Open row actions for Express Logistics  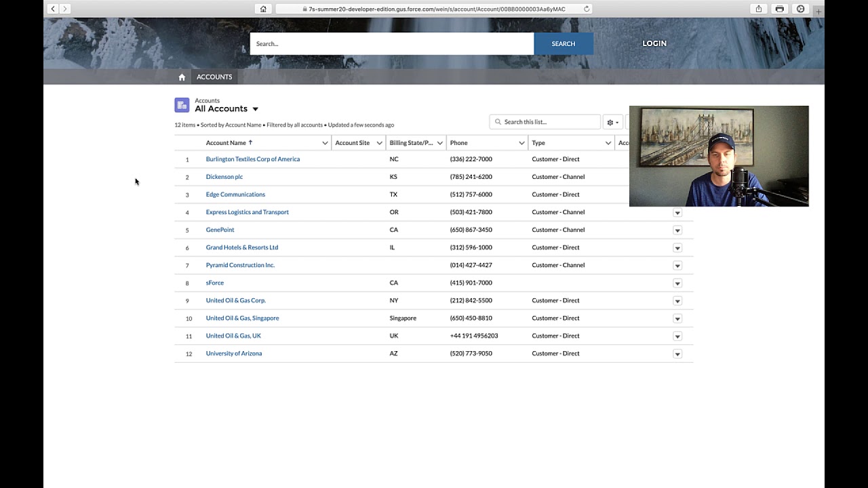coord(677,213)
